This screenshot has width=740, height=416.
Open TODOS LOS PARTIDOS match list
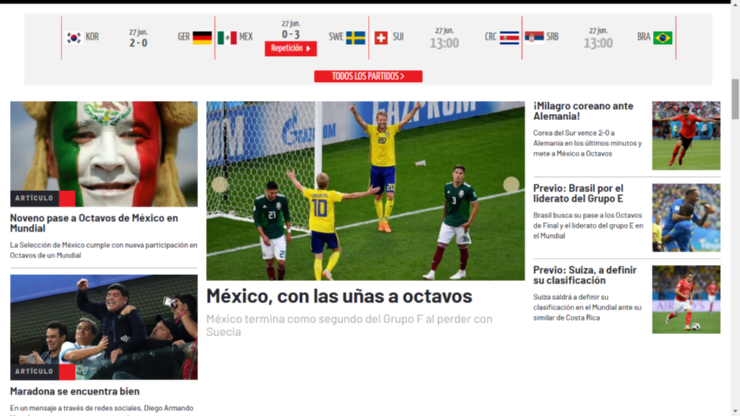[368, 76]
